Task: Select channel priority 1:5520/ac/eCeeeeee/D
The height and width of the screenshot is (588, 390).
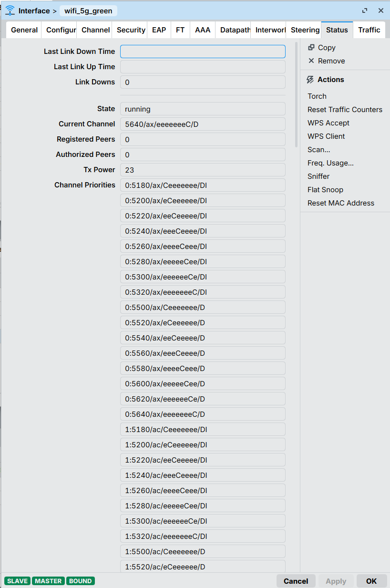Action: 203,566
